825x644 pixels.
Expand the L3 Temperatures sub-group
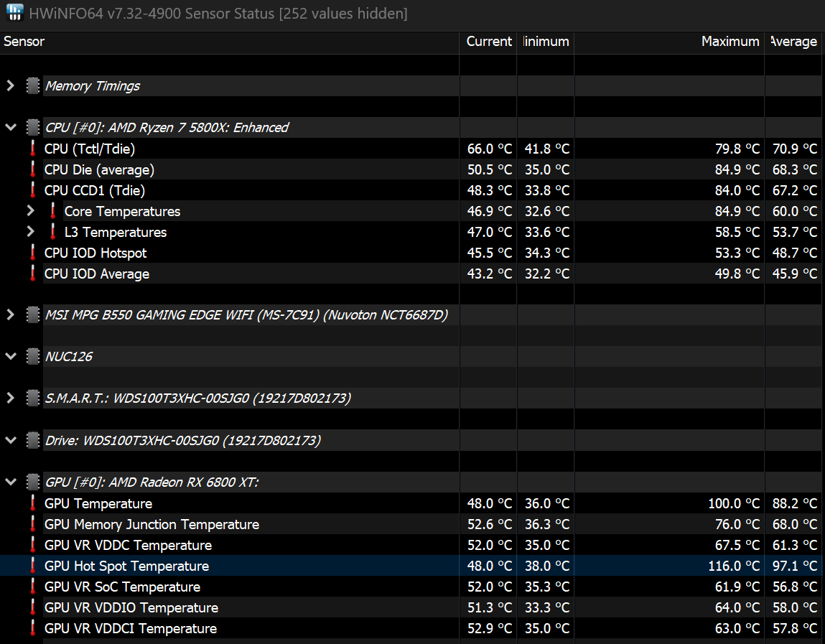pyautogui.click(x=31, y=231)
